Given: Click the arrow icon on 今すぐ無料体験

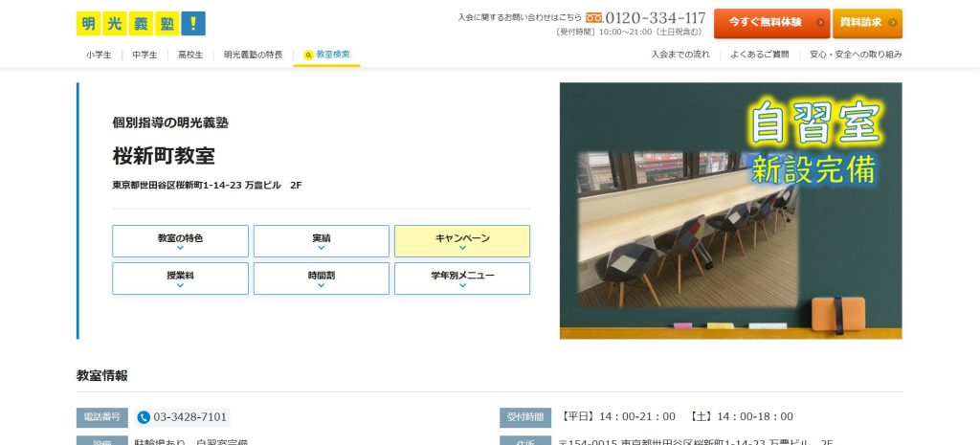Looking at the screenshot, I should click(820, 23).
